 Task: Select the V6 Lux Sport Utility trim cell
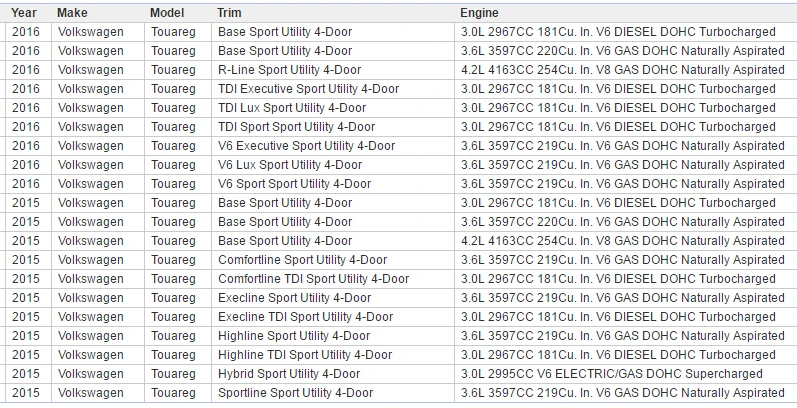click(x=333, y=165)
